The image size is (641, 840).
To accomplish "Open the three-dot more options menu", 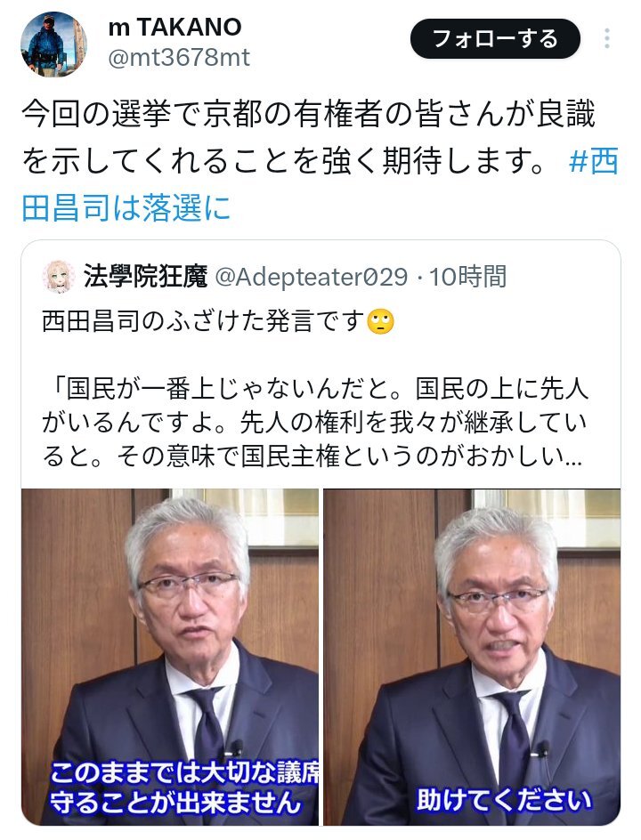I will tap(606, 39).
